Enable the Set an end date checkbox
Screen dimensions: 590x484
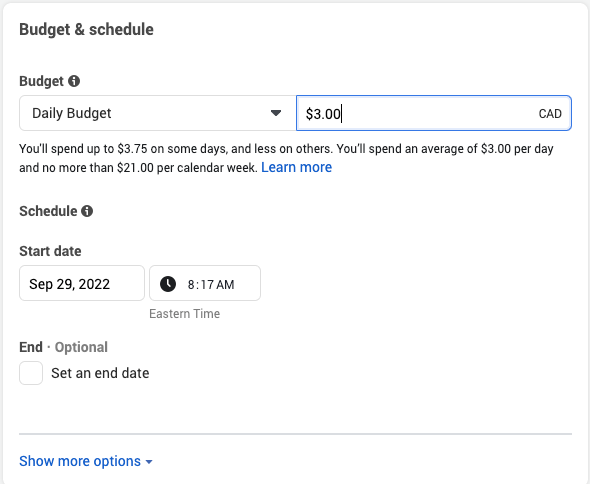coord(31,373)
